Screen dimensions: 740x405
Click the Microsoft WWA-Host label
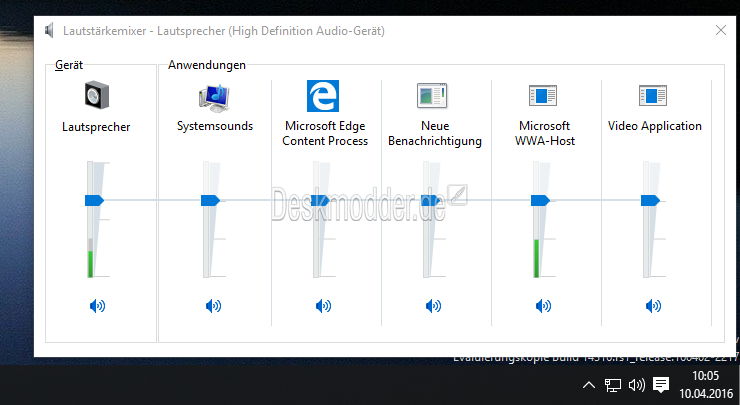pyautogui.click(x=545, y=133)
